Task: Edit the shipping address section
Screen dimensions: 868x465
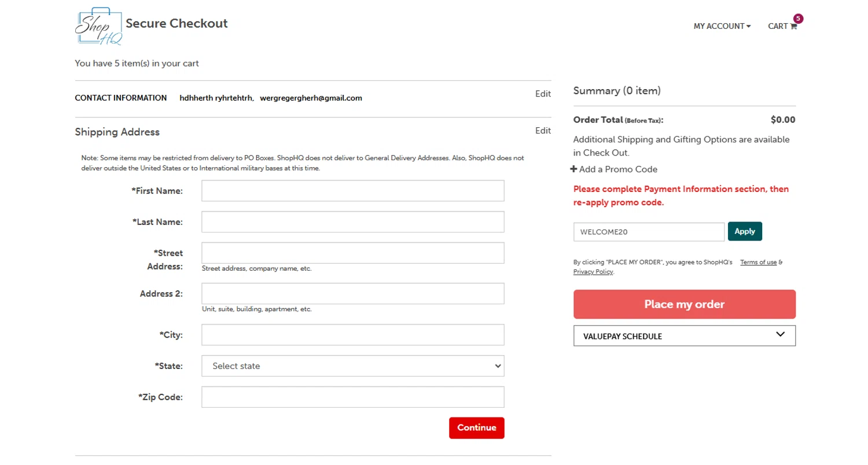Action: tap(543, 131)
